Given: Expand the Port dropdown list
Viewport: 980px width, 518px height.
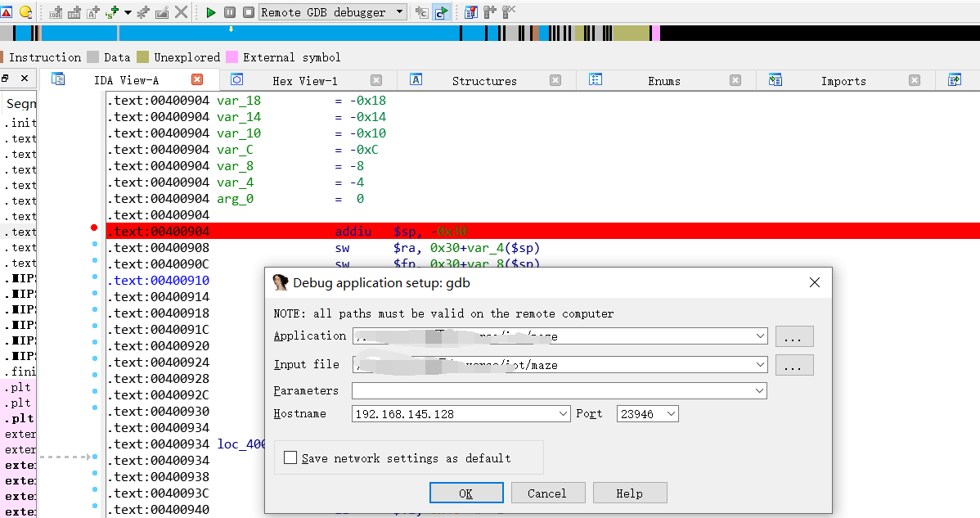Looking at the screenshot, I should tap(671, 414).
